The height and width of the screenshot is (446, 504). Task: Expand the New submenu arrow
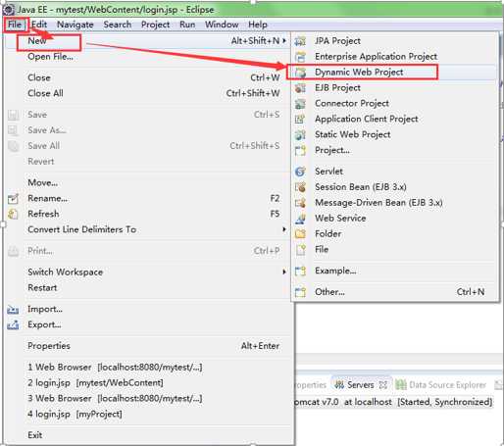(x=284, y=40)
